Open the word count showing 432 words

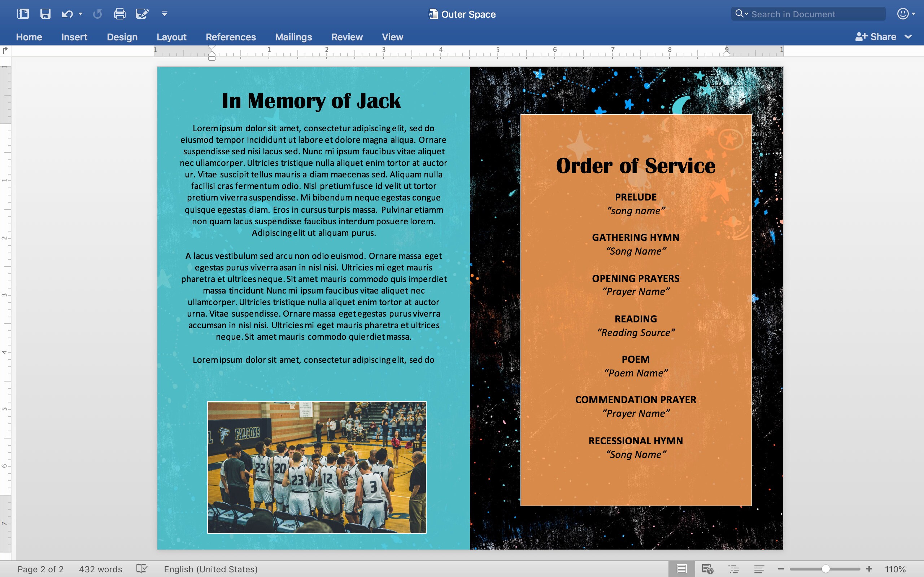tap(100, 569)
